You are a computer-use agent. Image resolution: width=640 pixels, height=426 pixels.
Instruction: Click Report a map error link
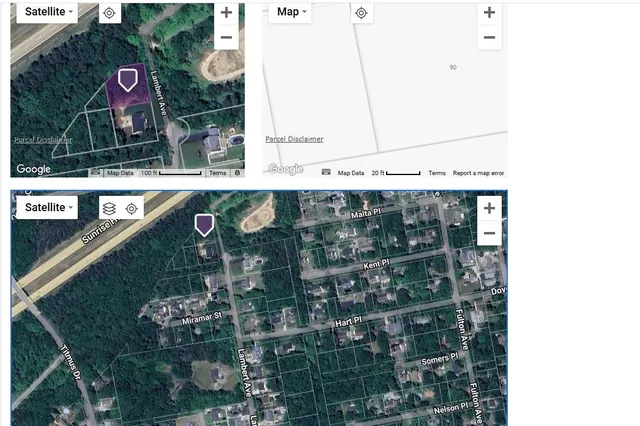point(478,173)
